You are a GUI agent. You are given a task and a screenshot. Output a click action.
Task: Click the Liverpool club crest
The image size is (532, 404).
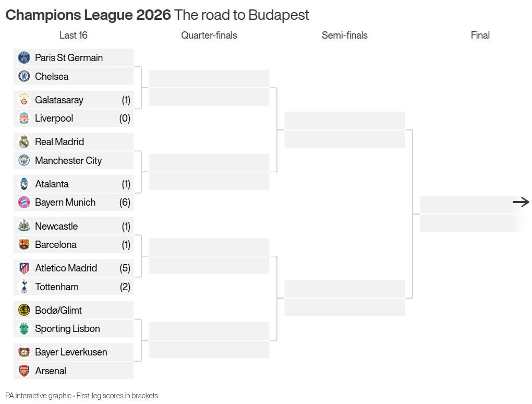(x=24, y=118)
